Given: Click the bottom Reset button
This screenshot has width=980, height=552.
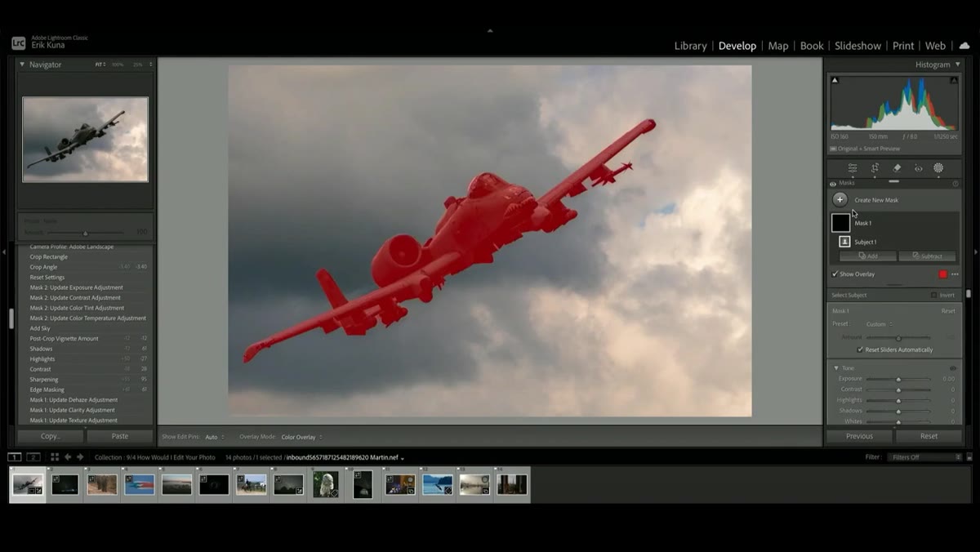Looking at the screenshot, I should click(x=929, y=436).
